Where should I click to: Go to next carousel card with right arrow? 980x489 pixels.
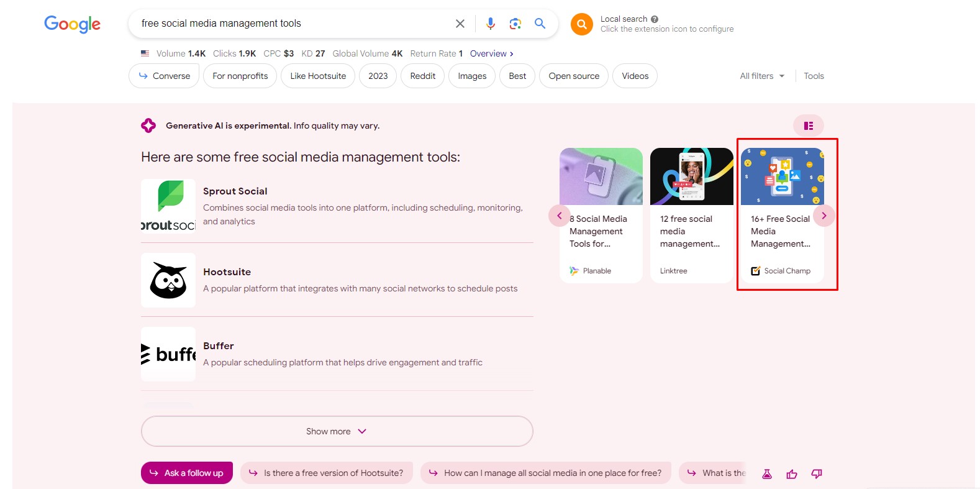click(x=824, y=216)
